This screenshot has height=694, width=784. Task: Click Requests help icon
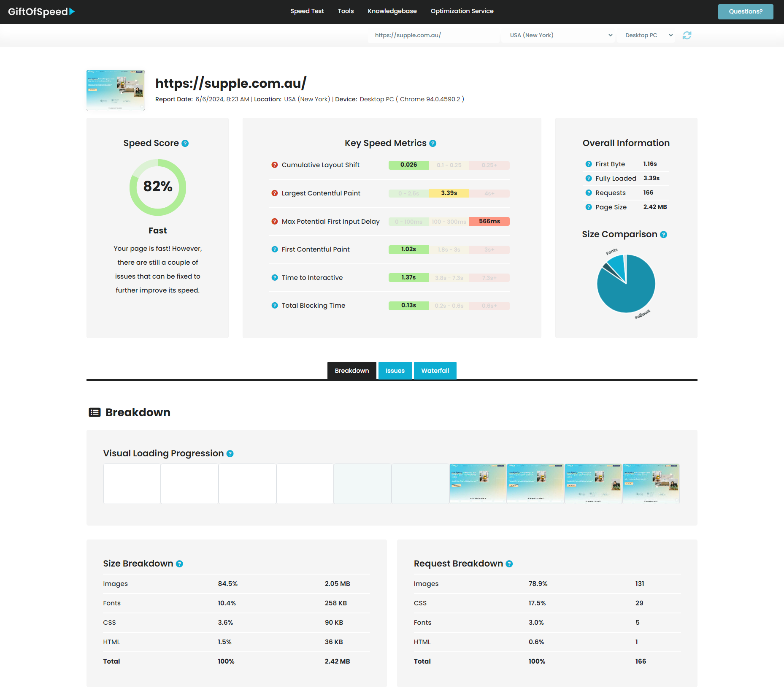click(589, 193)
